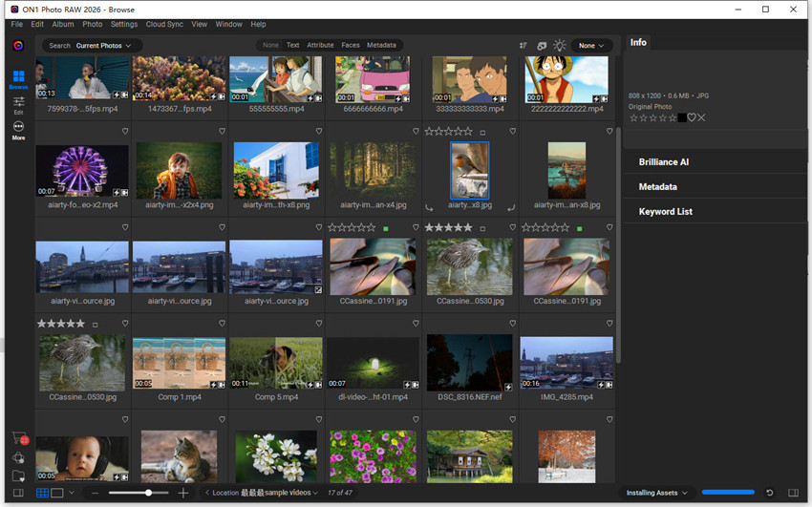Toggle heart on IMG_4285.mp4
Viewport: 812px width, 507px height.
(x=609, y=324)
